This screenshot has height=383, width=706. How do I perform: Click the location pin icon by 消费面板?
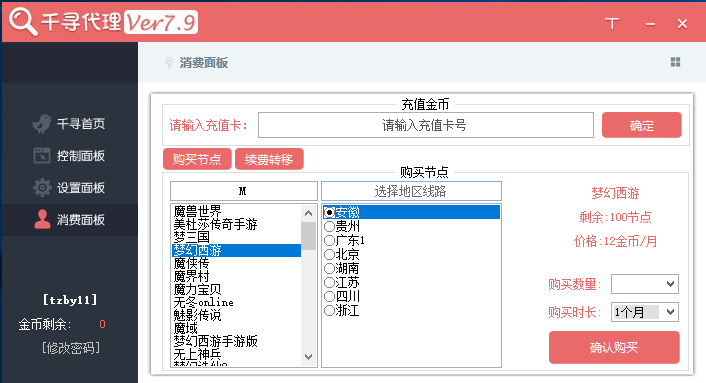[169, 63]
